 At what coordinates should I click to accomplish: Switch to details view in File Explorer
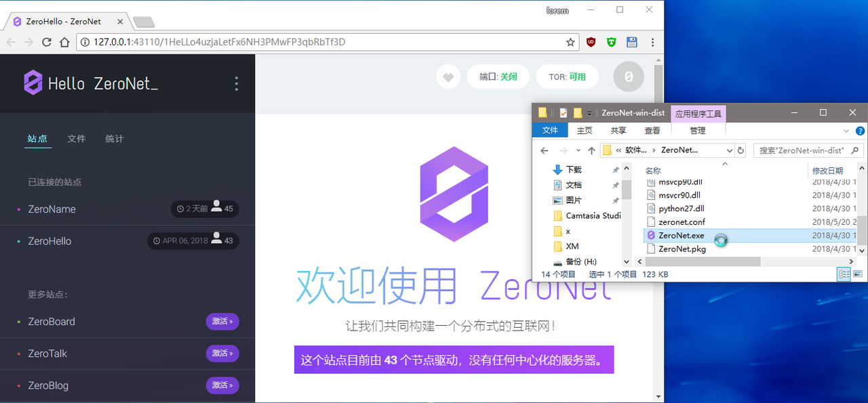844,274
